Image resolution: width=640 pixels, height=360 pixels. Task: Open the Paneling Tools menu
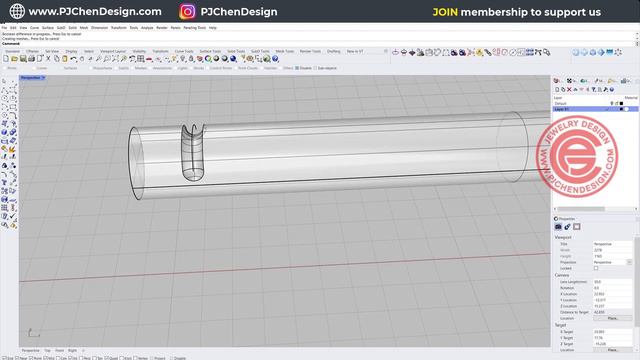(x=194, y=28)
